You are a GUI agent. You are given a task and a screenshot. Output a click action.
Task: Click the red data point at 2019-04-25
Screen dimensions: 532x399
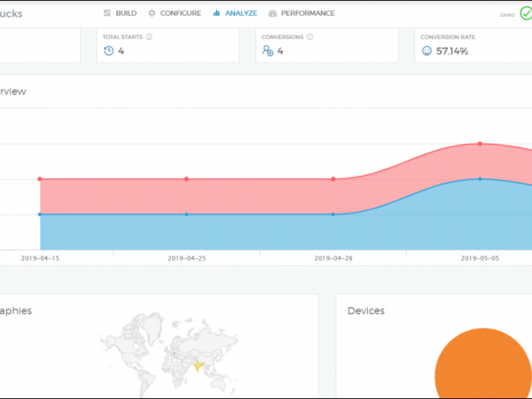186,179
